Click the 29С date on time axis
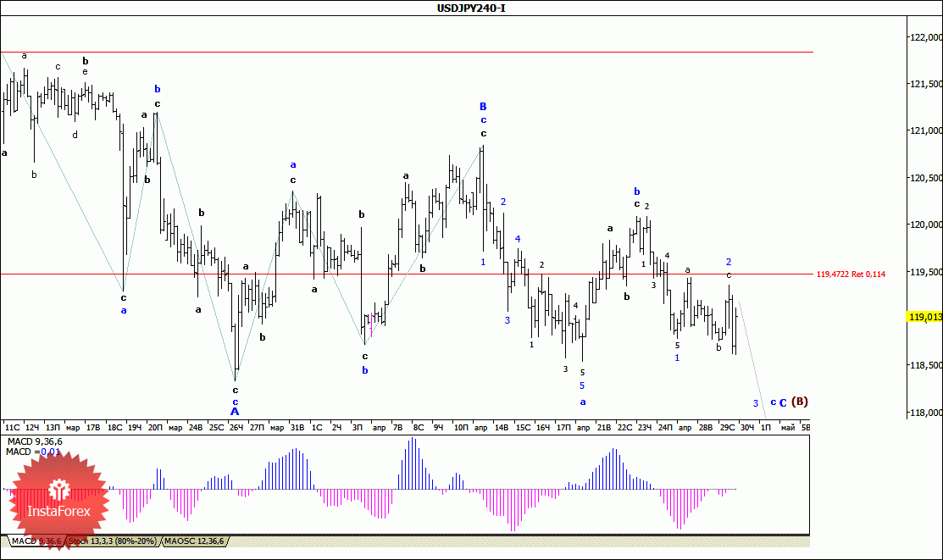943x560 pixels. [727, 428]
